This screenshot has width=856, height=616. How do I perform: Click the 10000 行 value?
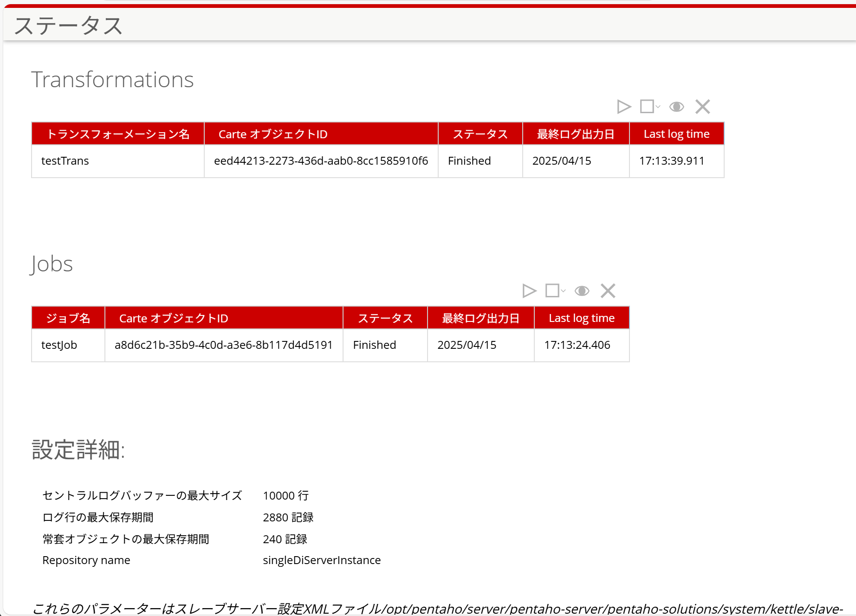(286, 495)
